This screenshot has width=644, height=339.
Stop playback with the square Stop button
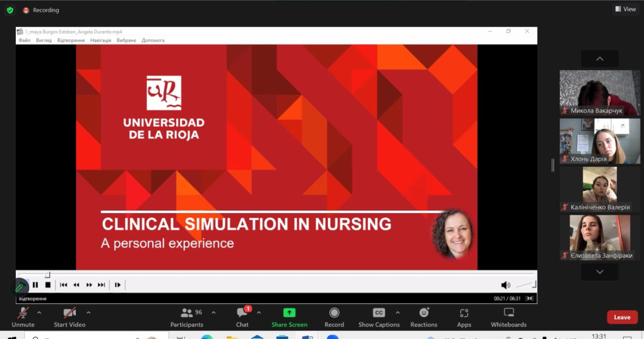point(48,285)
